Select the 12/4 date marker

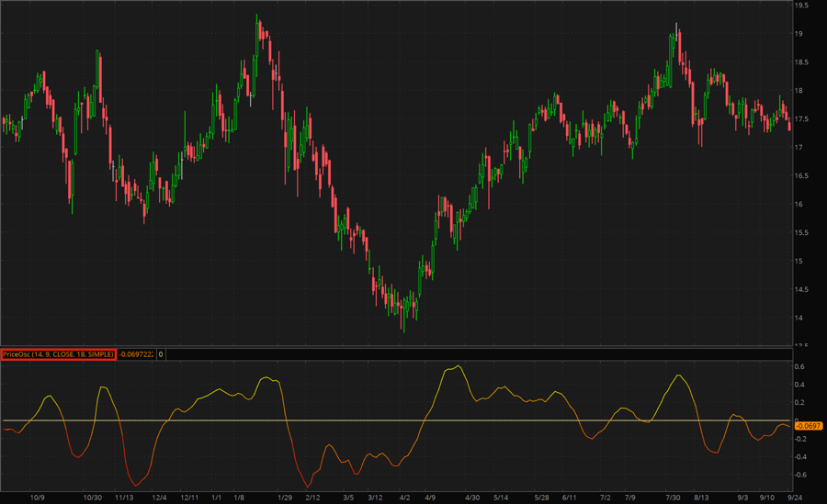[160, 497]
